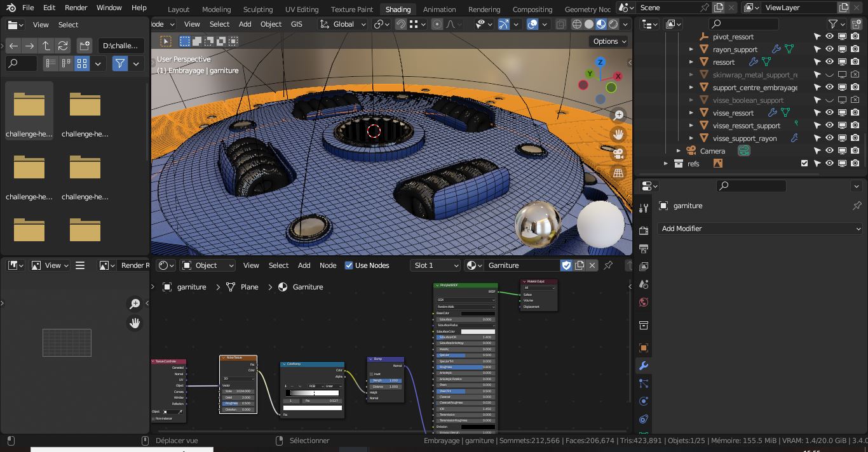Disable render visibility for the Camera
The image size is (868, 452).
click(855, 151)
